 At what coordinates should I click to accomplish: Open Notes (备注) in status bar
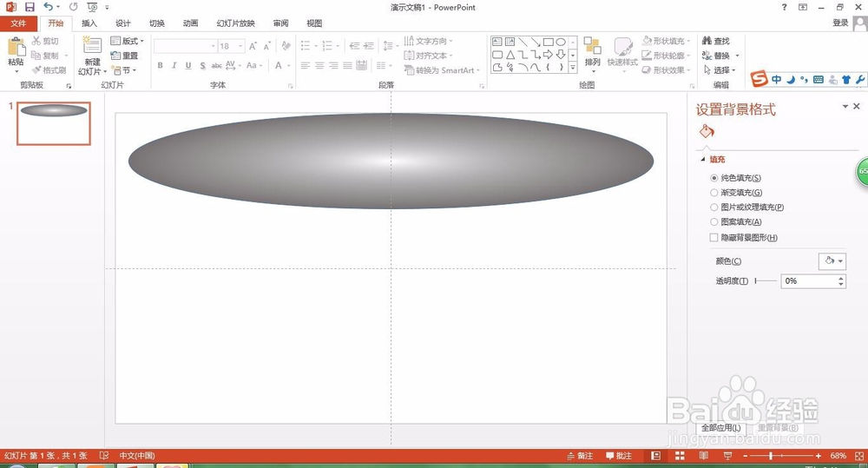(x=580, y=456)
